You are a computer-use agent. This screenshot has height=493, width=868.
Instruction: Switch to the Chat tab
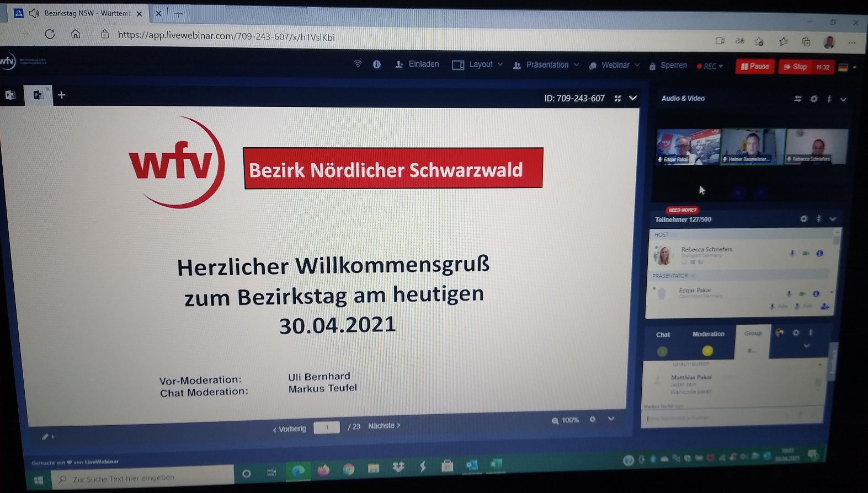click(x=663, y=335)
